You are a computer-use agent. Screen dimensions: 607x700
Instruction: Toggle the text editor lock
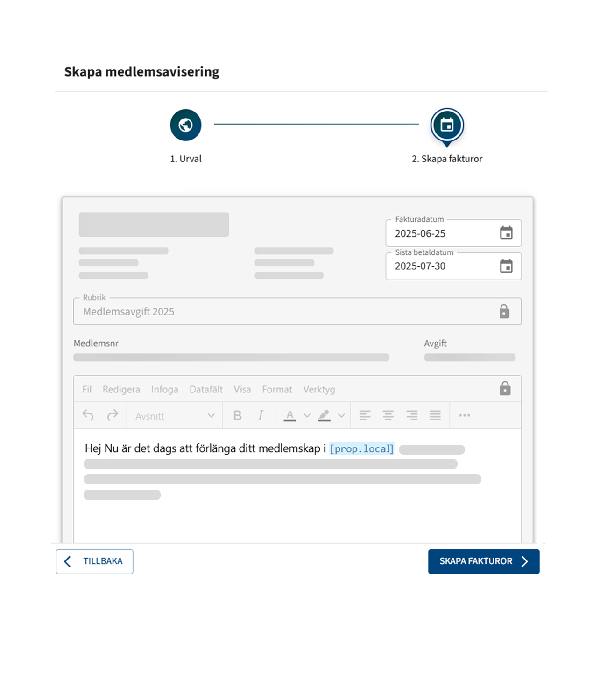pyautogui.click(x=505, y=389)
